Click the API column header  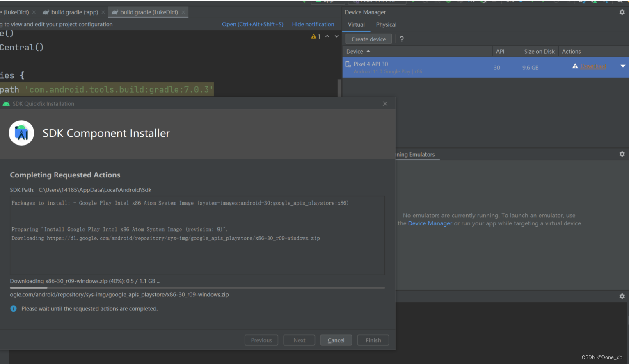point(500,51)
